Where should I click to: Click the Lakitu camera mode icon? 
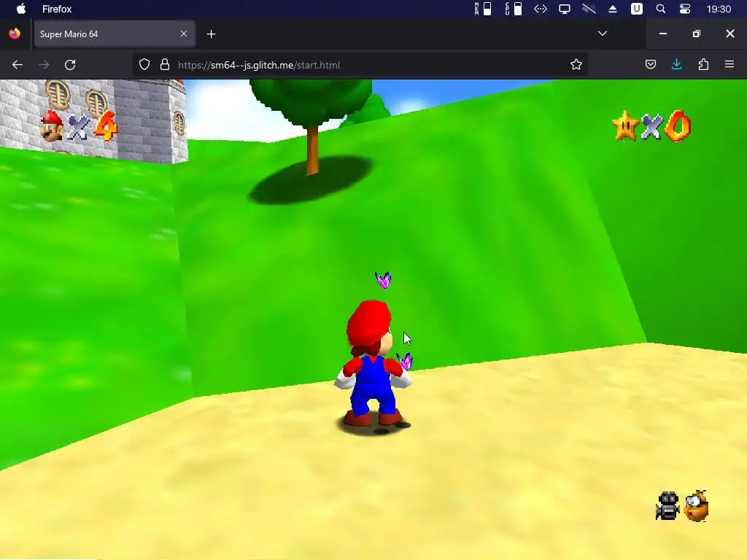click(667, 506)
